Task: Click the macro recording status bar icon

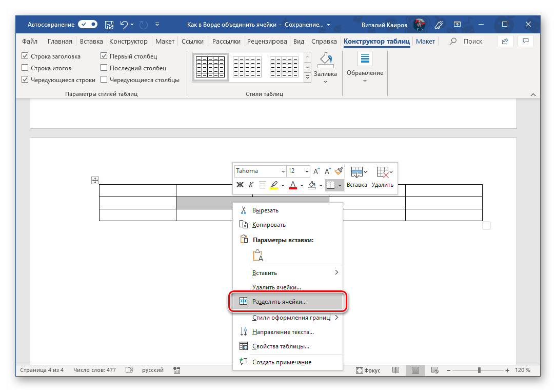Action: click(177, 370)
